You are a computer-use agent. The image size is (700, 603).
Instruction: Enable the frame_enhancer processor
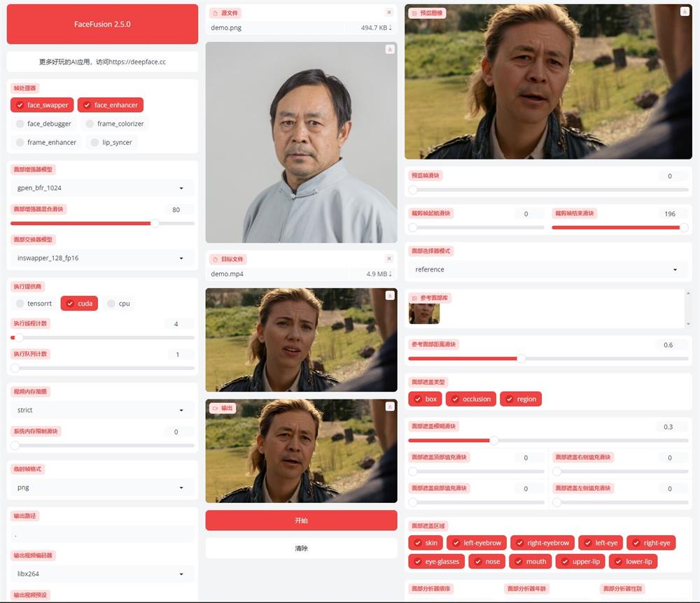(46, 142)
